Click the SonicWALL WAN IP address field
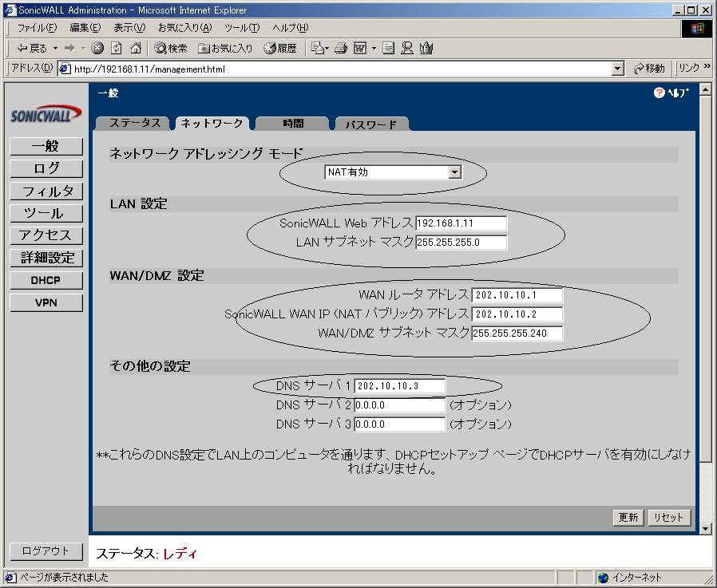Screen dimensions: 717x588 517,314
